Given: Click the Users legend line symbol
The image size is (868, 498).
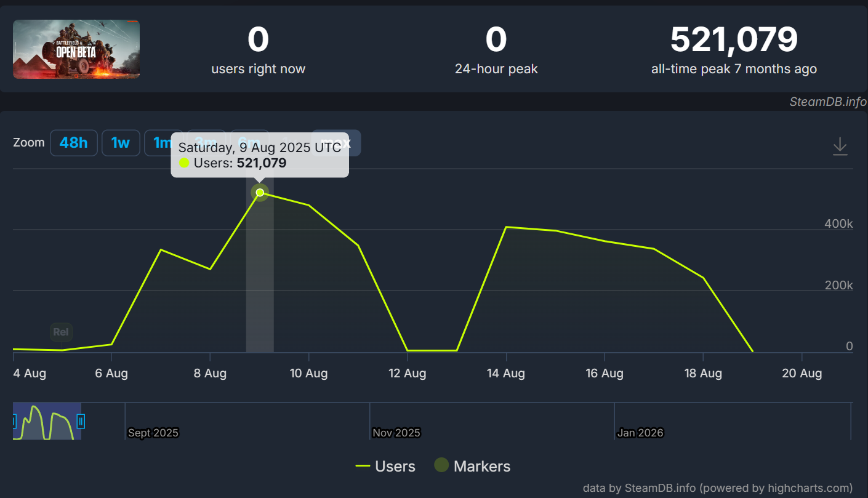Looking at the screenshot, I should click(363, 467).
